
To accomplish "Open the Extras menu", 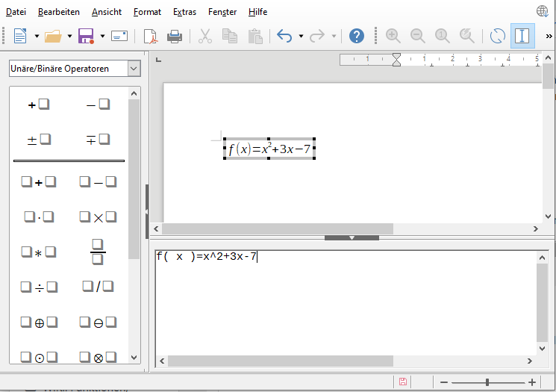I will [185, 12].
